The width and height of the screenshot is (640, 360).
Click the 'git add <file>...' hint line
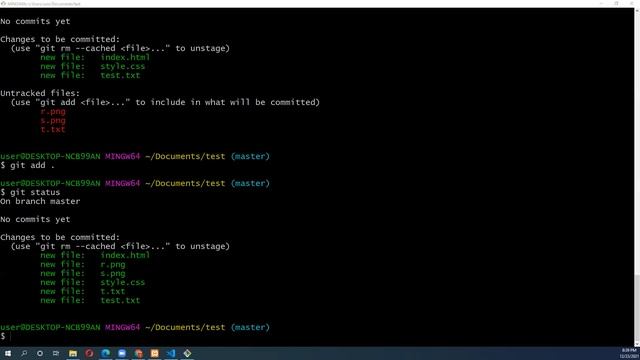pos(165,102)
